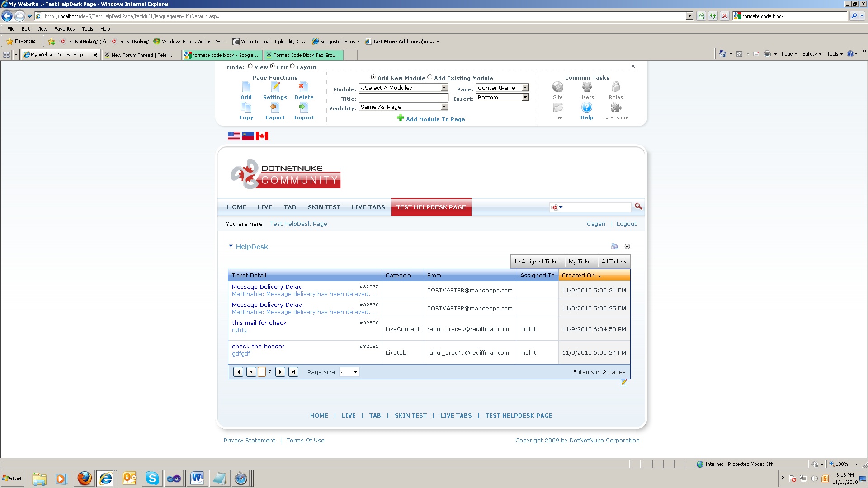Screen dimensions: 868x488
Task: Open the LIVE TABS navigation menu item
Action: click(368, 207)
